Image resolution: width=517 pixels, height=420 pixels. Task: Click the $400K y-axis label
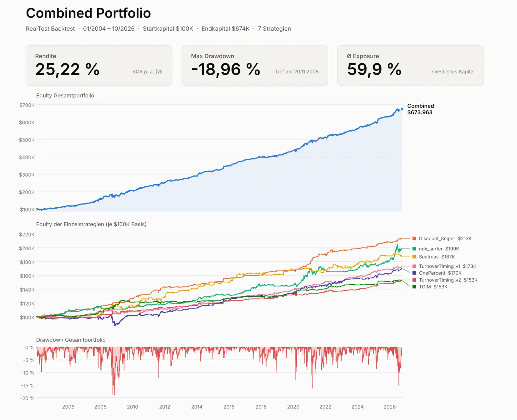pyautogui.click(x=27, y=157)
